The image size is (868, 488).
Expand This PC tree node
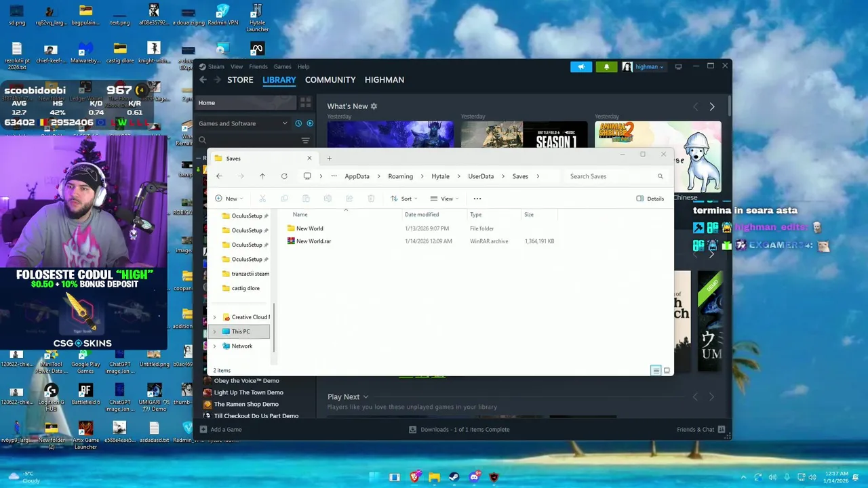pyautogui.click(x=215, y=331)
